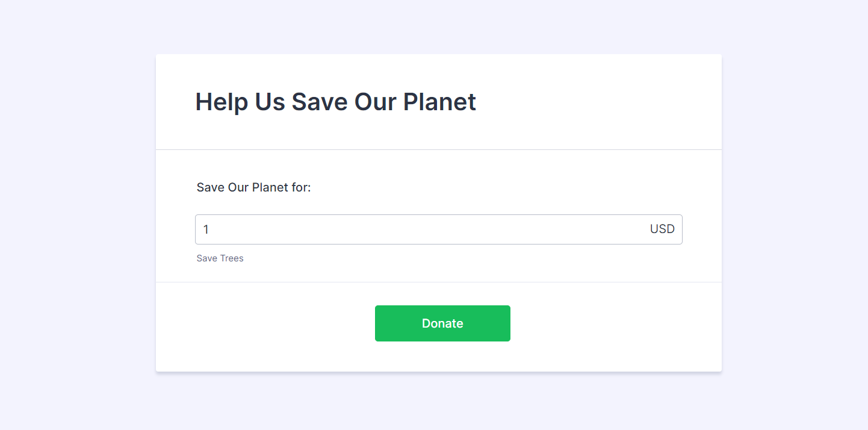Focus the donation amount input field

421,229
